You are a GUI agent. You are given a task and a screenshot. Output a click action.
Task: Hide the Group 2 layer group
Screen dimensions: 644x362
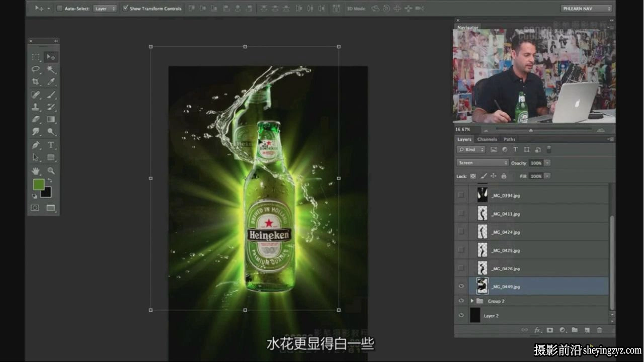(x=461, y=301)
